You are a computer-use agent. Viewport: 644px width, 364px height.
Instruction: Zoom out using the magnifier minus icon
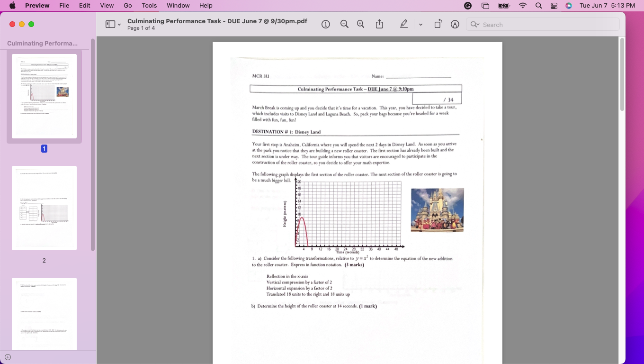click(x=344, y=24)
